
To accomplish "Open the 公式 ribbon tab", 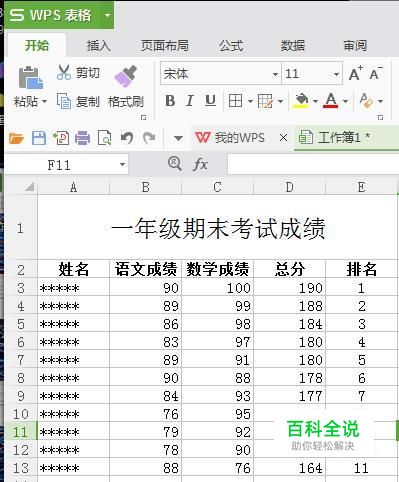I will [x=231, y=45].
